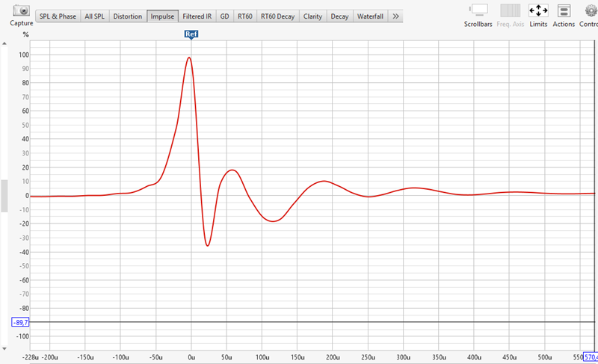Switch to the SPL & Phase tab

point(58,16)
